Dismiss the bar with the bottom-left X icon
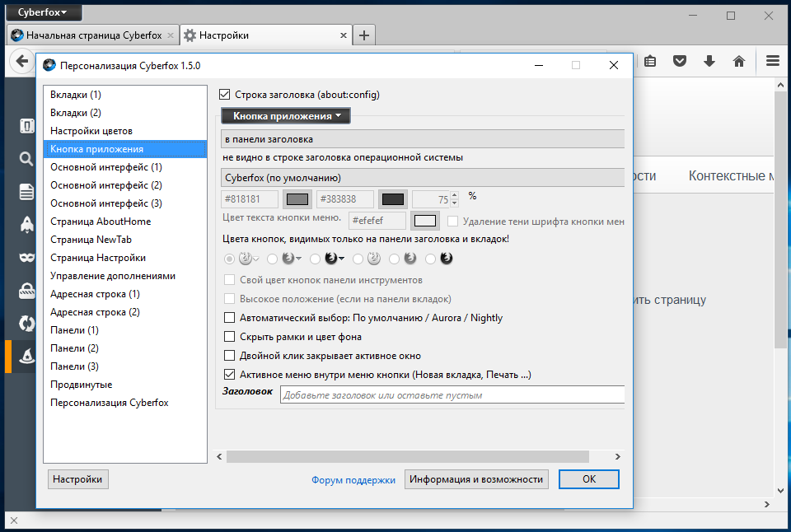Image resolution: width=791 pixels, height=532 pixels. [14, 520]
